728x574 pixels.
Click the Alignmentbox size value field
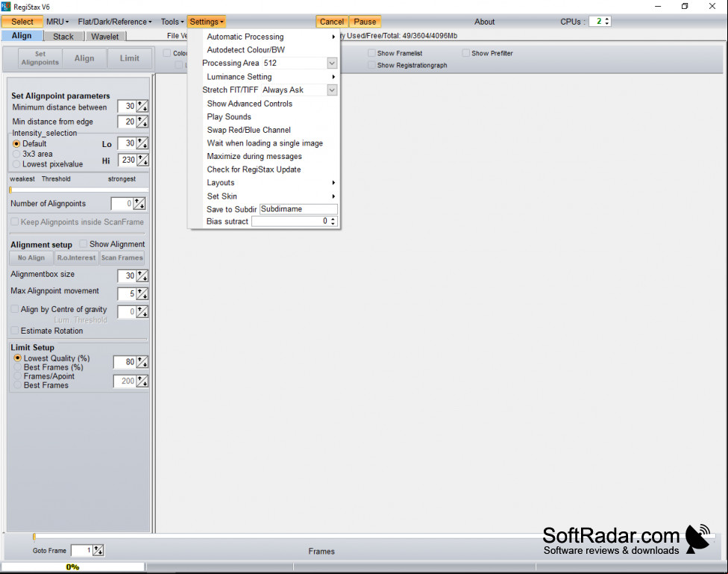click(127, 276)
